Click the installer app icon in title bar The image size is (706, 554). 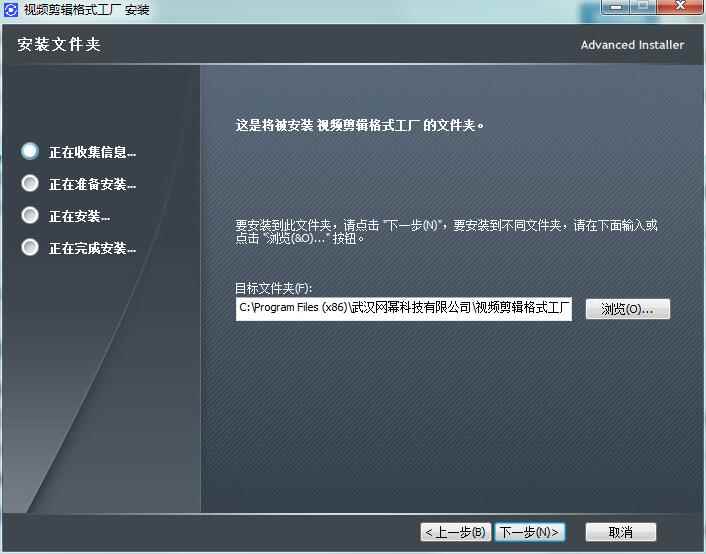click(x=11, y=9)
